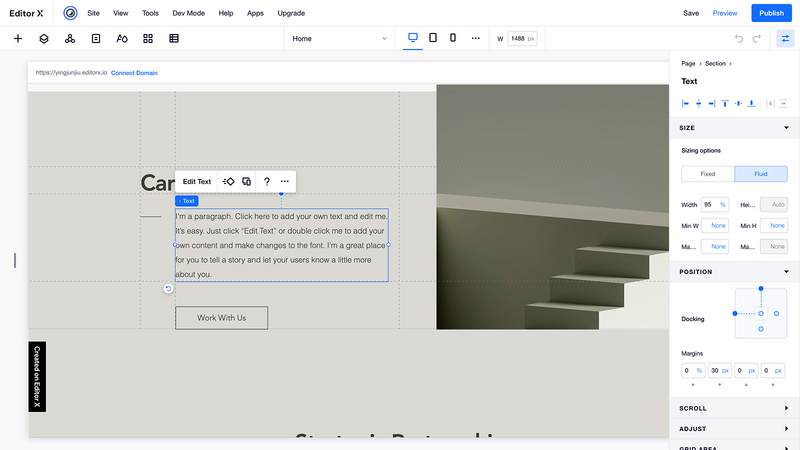
Task: Collapse the POSITION section
Action: (x=786, y=272)
